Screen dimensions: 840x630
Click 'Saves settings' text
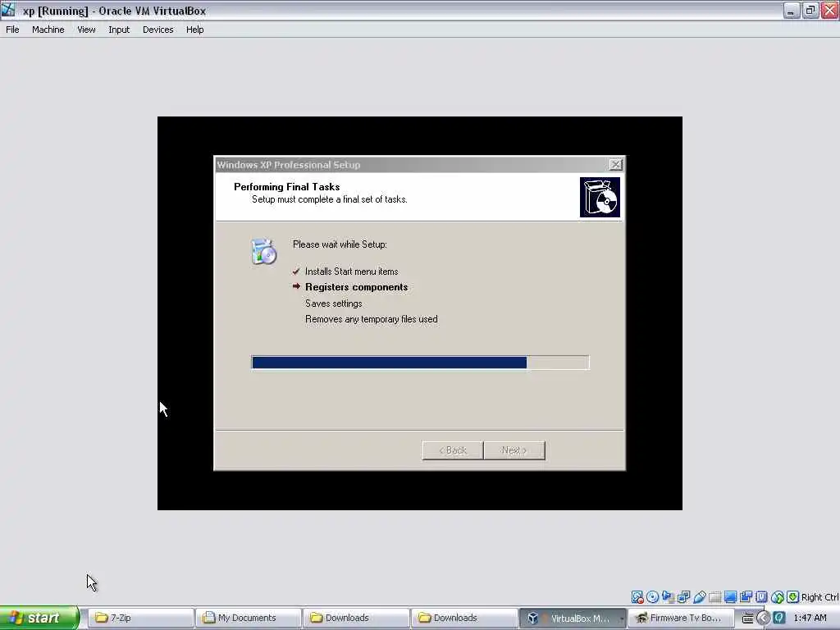point(334,304)
